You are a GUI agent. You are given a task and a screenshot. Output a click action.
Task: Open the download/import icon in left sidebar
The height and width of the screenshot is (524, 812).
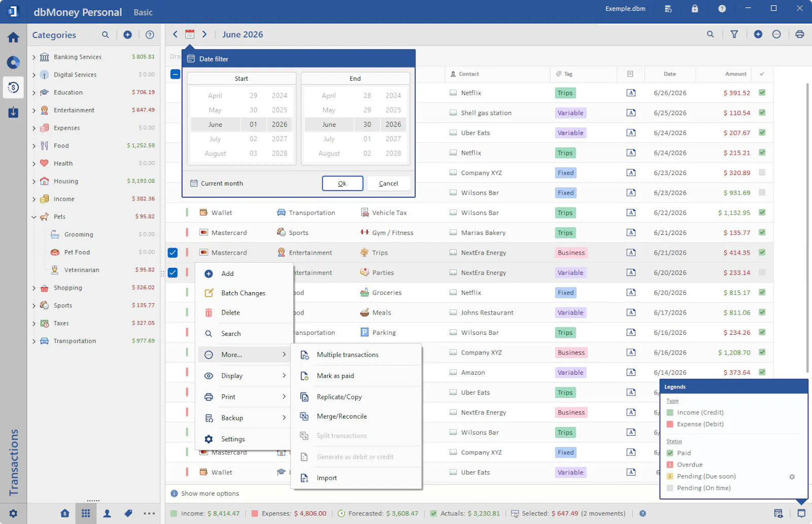tap(13, 112)
